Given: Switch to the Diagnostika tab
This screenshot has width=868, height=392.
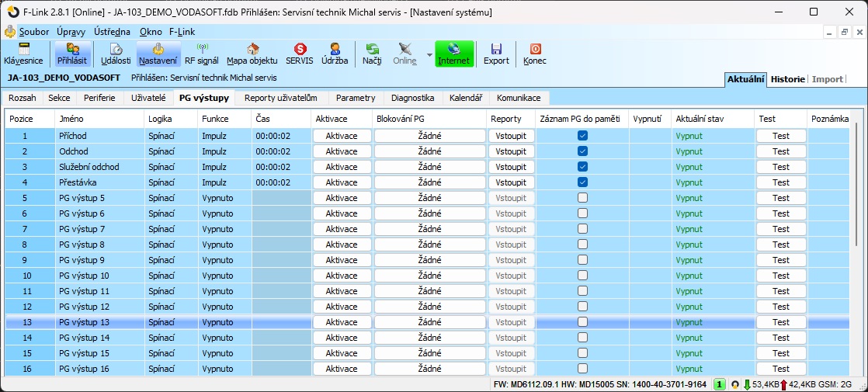Looking at the screenshot, I should 412,98.
